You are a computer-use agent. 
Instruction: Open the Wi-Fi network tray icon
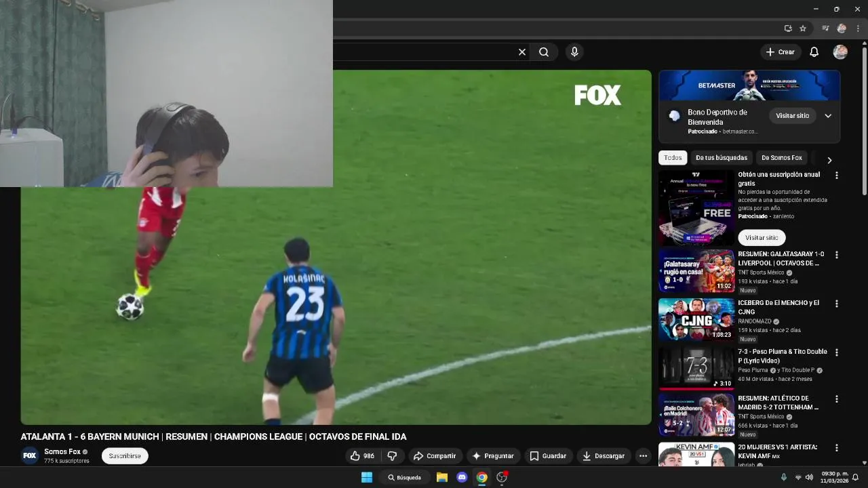click(x=798, y=477)
